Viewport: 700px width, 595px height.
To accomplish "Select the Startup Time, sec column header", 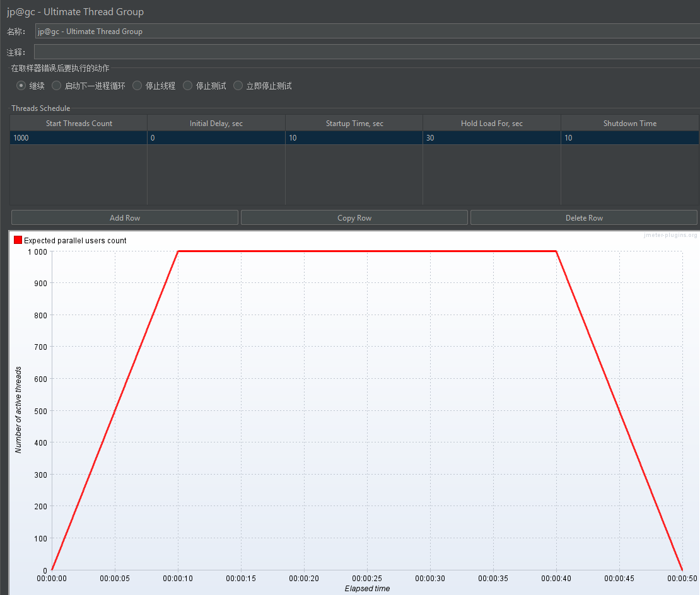I will click(354, 123).
